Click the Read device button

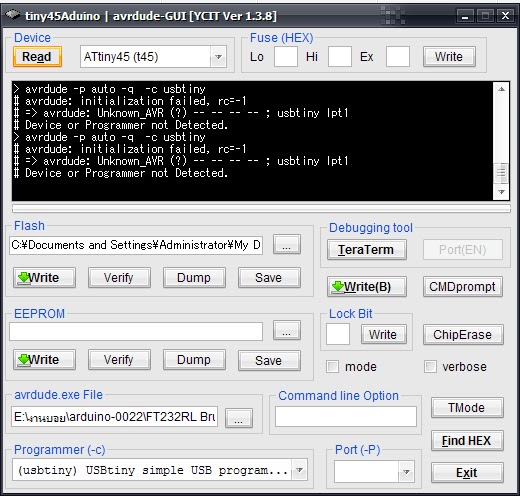[37, 57]
